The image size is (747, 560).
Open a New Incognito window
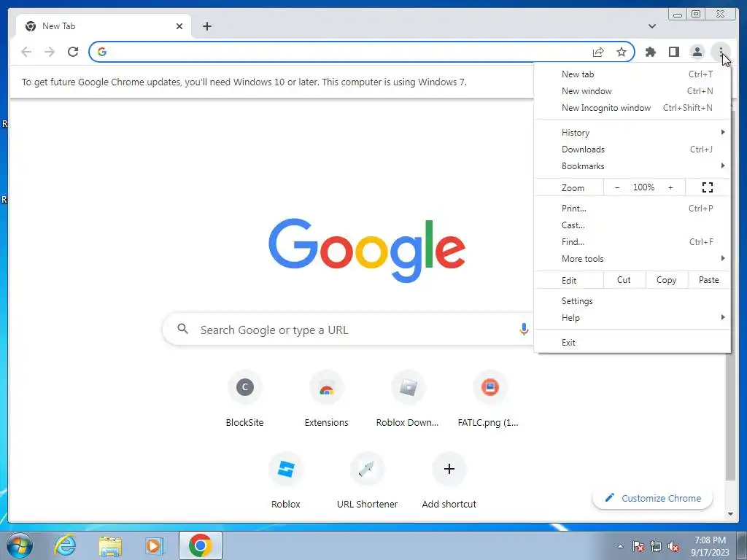[x=632, y=108]
